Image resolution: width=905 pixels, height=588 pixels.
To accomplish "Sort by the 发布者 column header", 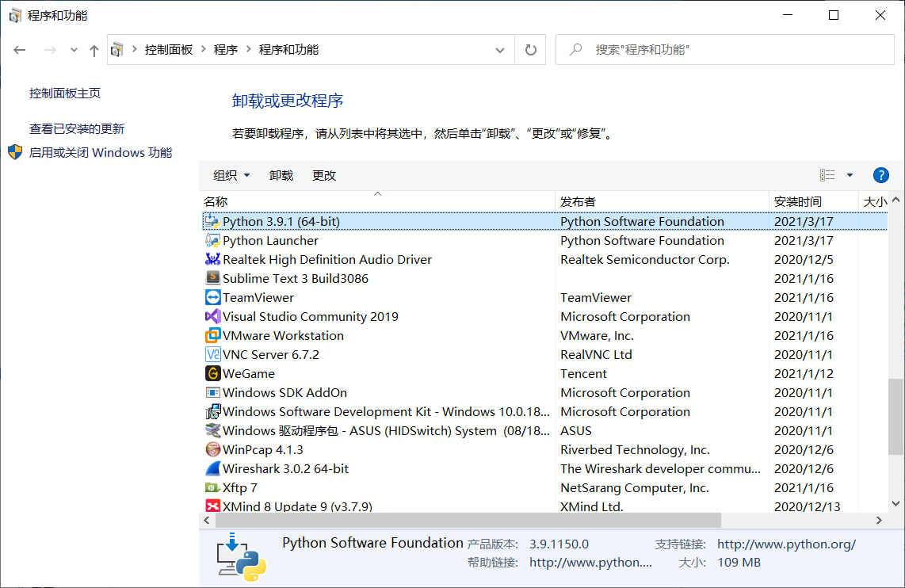I will point(662,201).
